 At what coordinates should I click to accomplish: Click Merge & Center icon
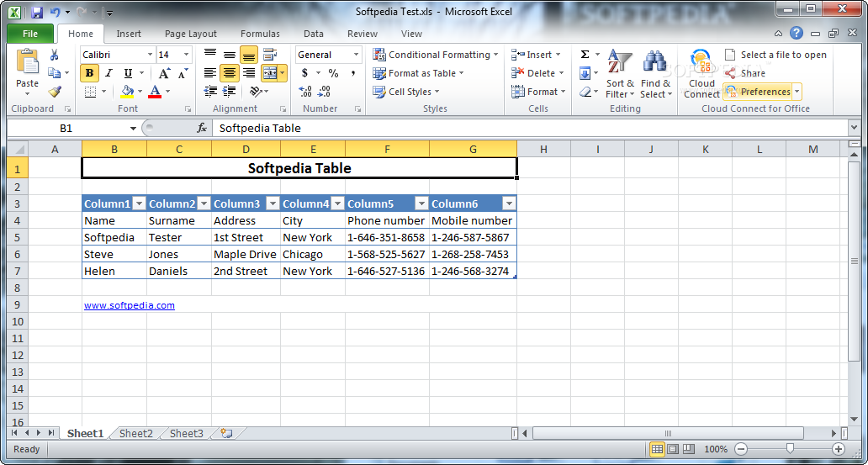269,73
